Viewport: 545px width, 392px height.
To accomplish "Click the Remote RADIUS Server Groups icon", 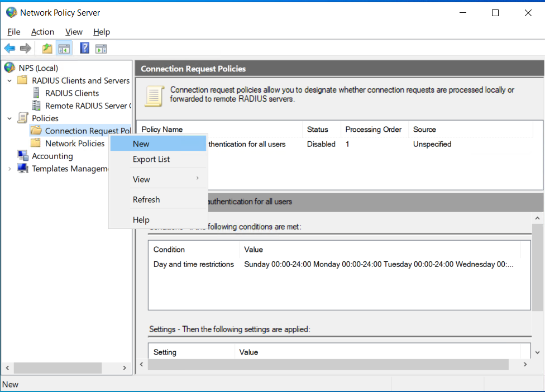I will pyautogui.click(x=36, y=106).
